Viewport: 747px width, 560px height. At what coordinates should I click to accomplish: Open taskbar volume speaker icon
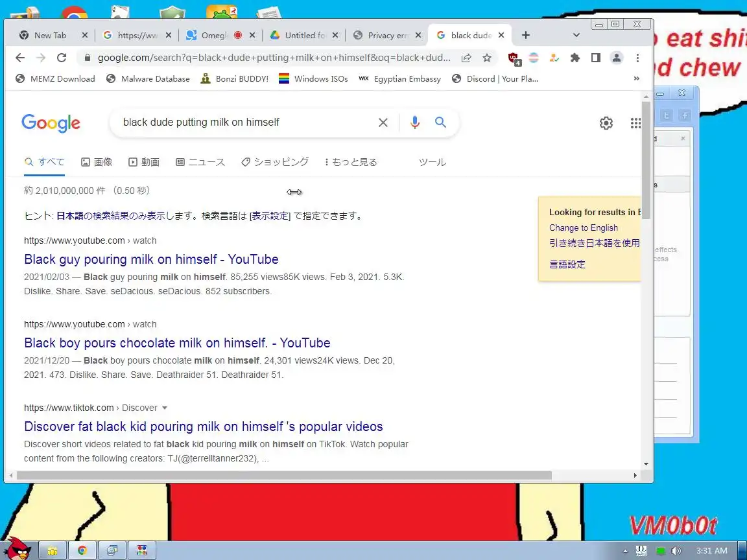pos(676,551)
